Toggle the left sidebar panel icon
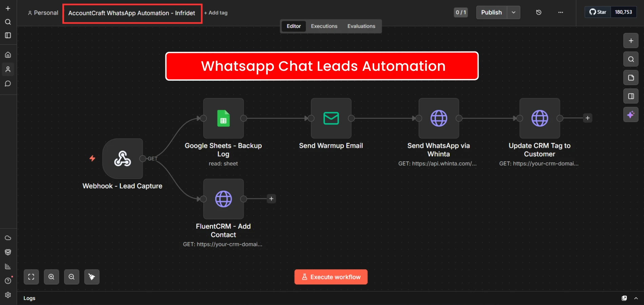Viewport: 644px width, 305px height. [8, 36]
